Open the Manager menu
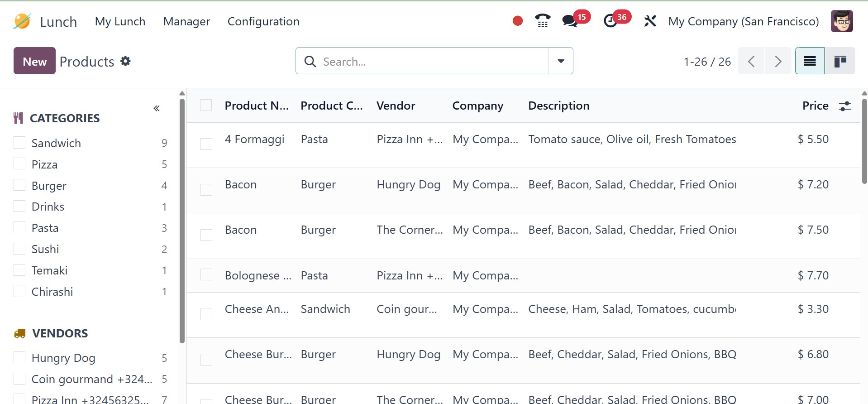 click(186, 21)
